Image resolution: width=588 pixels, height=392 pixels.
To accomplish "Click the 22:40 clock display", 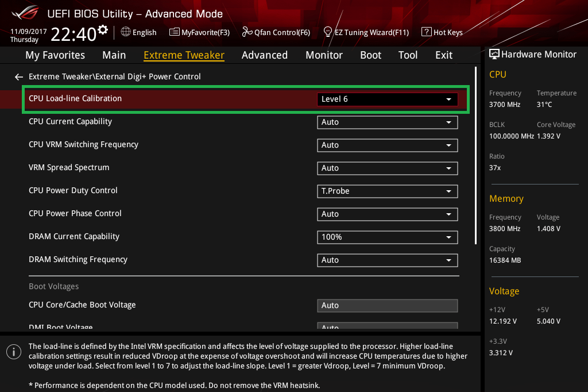I will (73, 34).
